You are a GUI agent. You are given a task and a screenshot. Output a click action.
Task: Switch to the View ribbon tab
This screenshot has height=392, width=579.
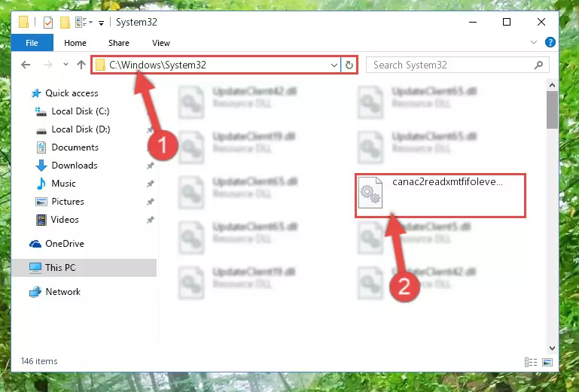click(161, 43)
